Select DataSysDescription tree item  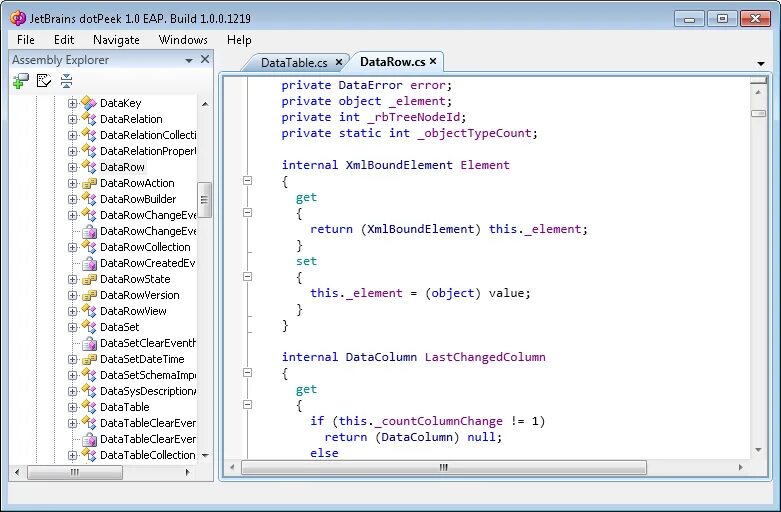pos(148,391)
